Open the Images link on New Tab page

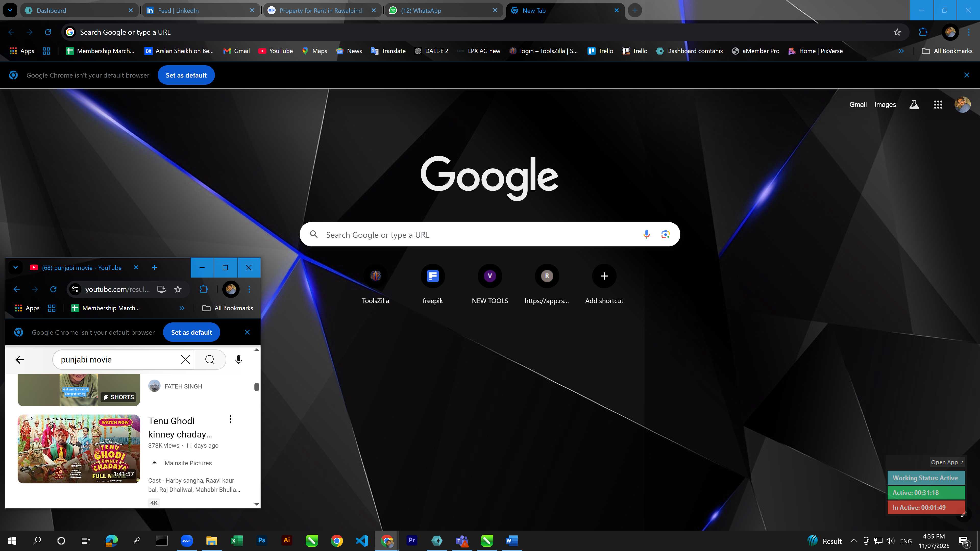[885, 105]
